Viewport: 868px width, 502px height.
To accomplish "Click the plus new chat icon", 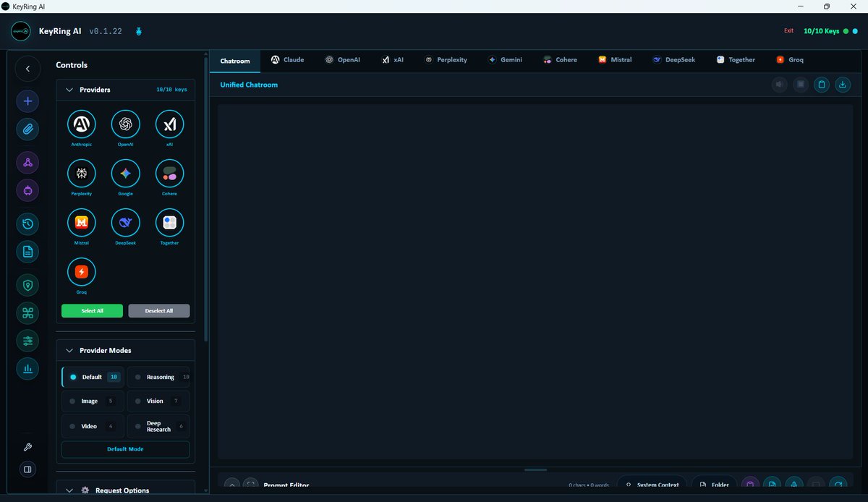I will (x=27, y=101).
